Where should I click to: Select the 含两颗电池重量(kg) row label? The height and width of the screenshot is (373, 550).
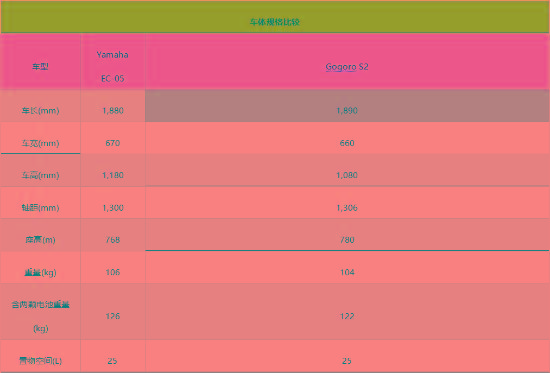click(x=40, y=316)
